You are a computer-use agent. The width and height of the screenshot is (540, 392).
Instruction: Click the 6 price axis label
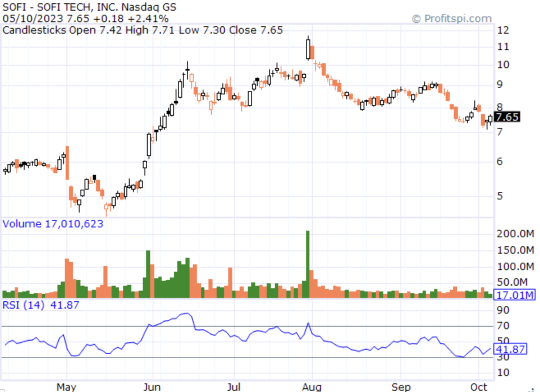tap(500, 161)
